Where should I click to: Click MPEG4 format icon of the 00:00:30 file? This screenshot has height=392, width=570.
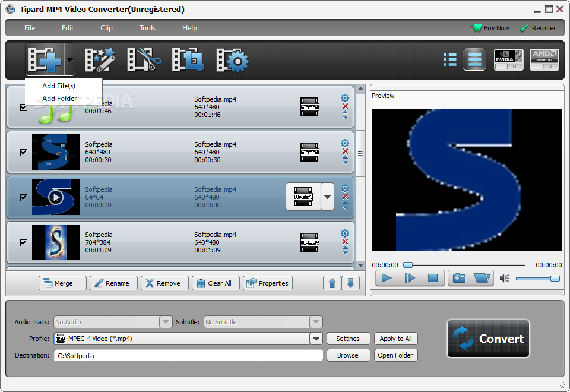(310, 152)
